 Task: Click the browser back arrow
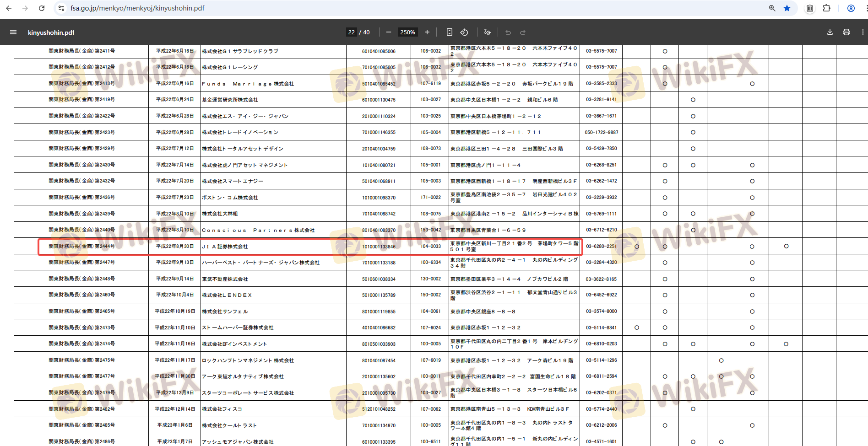coord(9,8)
